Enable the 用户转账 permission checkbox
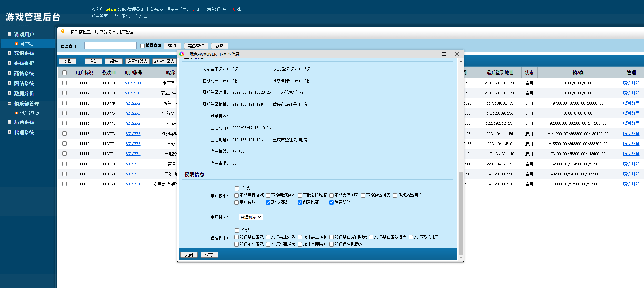 [237, 202]
